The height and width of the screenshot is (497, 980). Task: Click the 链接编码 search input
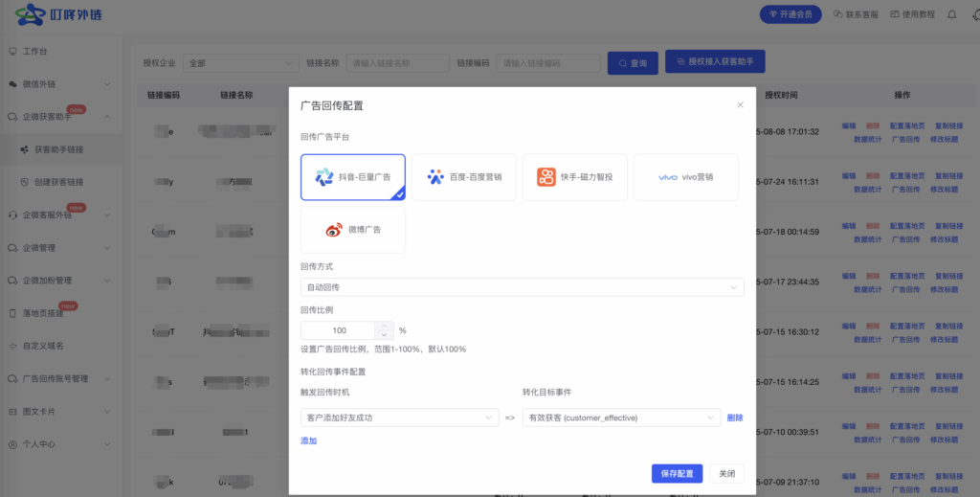tap(548, 63)
